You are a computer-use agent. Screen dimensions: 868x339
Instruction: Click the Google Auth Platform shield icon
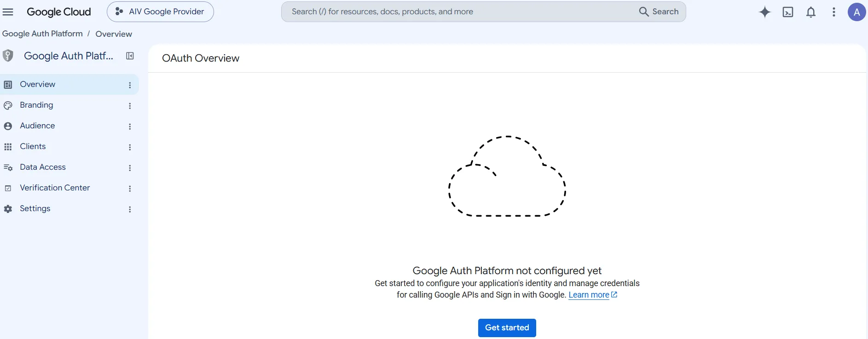(8, 56)
